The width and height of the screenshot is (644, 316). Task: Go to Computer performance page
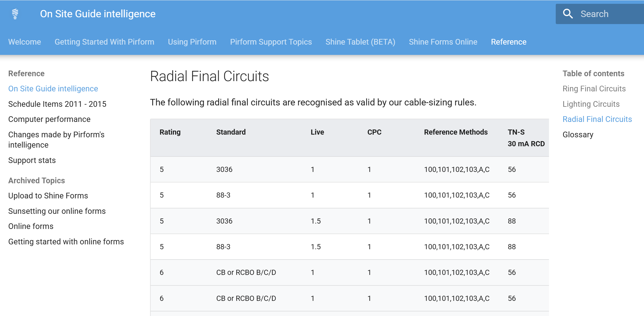(x=49, y=119)
